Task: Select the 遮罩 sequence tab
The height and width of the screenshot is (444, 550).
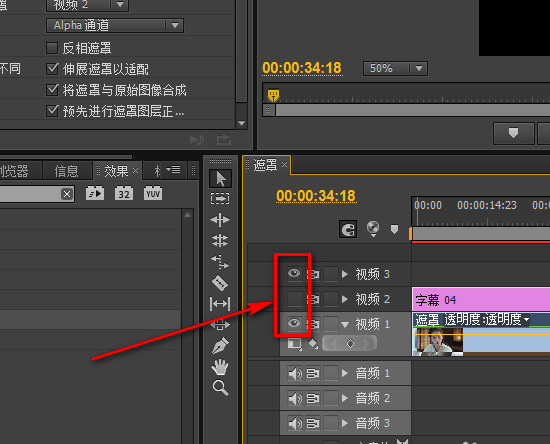Action: tap(265, 165)
